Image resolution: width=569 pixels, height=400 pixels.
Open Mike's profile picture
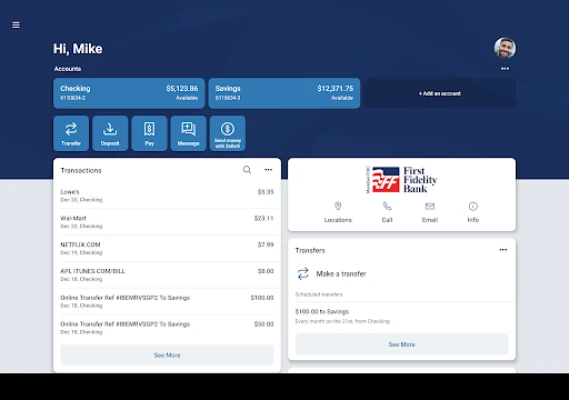(x=505, y=48)
